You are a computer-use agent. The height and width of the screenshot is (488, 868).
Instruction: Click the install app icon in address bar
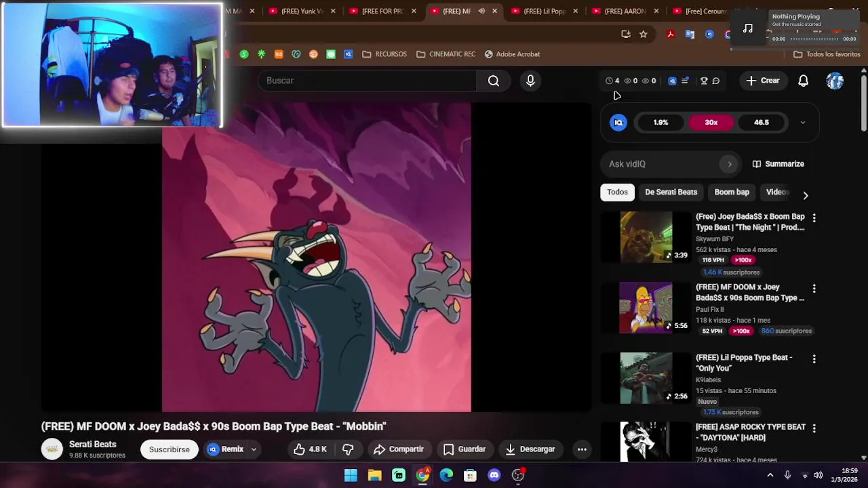[x=626, y=34]
